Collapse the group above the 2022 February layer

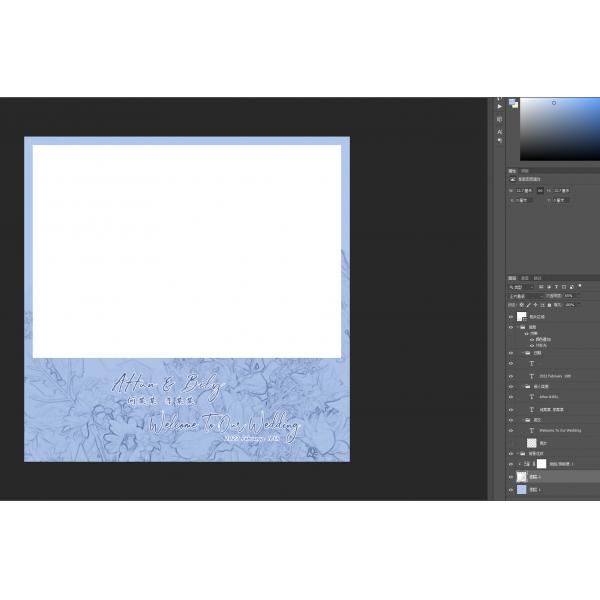point(520,353)
